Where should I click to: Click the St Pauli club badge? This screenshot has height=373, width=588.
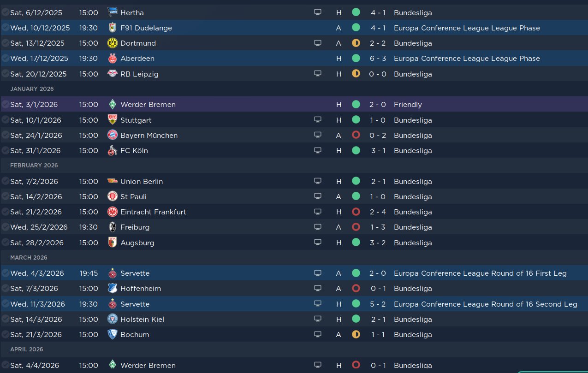[112, 196]
